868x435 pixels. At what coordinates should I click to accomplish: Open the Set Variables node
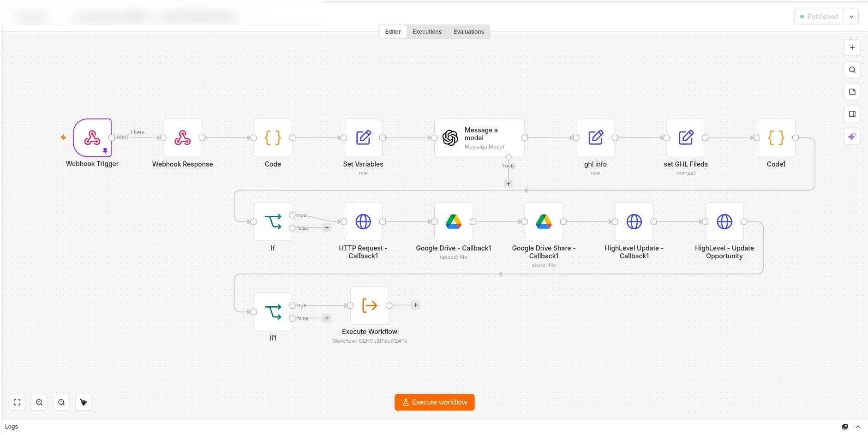[363, 138]
